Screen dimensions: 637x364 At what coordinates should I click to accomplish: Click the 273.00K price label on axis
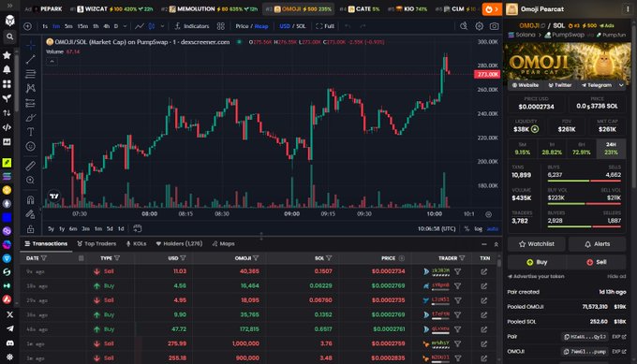[x=487, y=74]
